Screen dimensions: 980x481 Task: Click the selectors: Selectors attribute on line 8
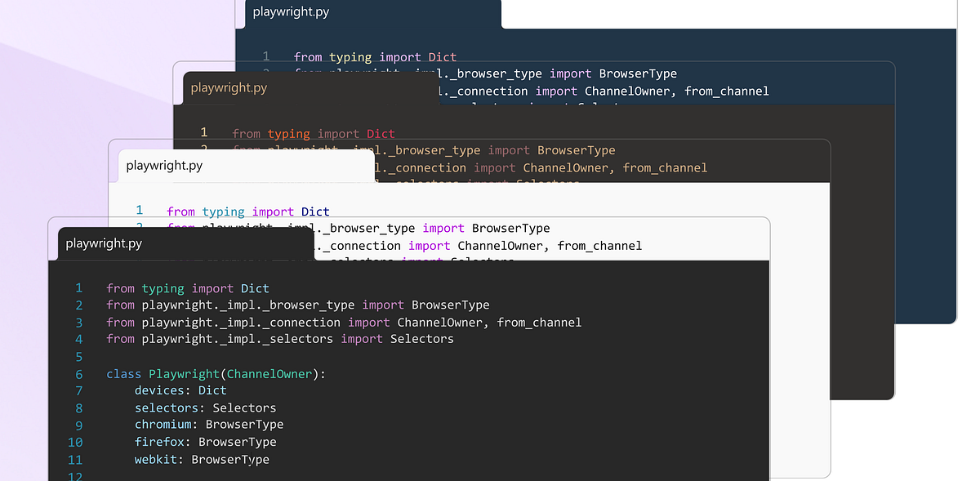pyautogui.click(x=204, y=408)
